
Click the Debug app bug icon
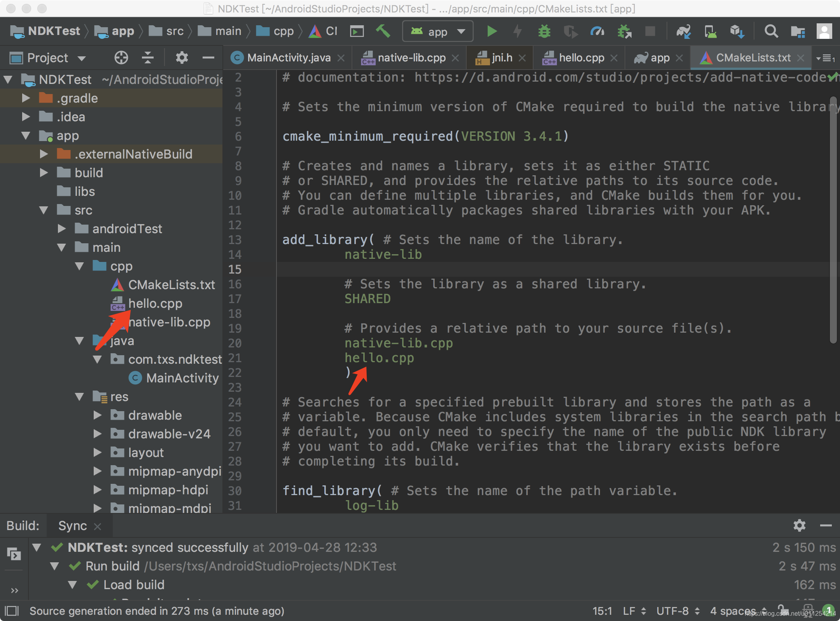[544, 31]
